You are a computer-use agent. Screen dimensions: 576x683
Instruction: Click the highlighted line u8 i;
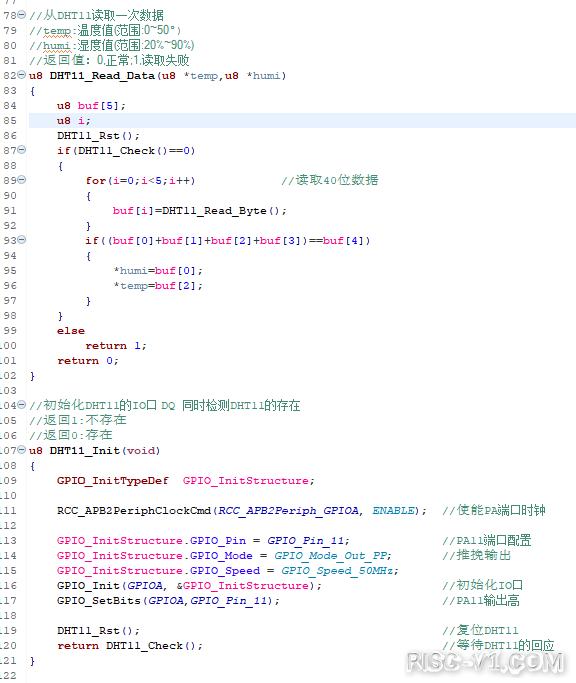tap(302, 121)
